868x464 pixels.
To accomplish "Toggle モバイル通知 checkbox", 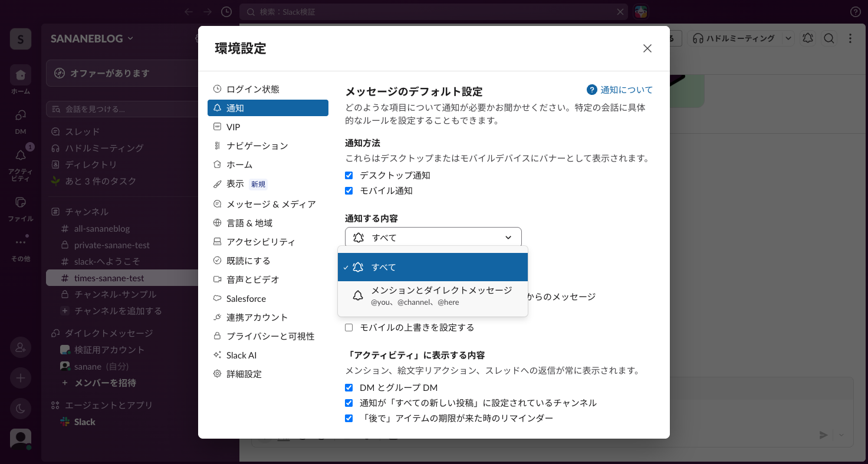I will [349, 191].
